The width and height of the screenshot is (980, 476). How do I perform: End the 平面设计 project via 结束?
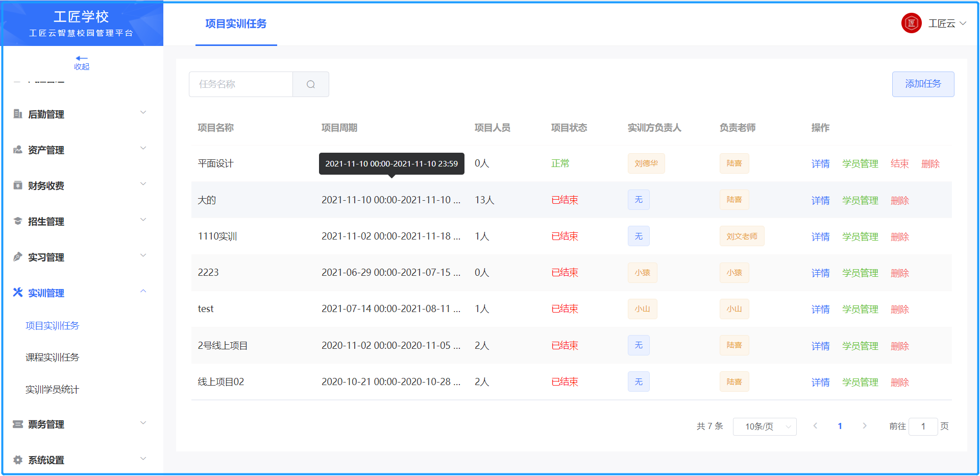(x=899, y=164)
